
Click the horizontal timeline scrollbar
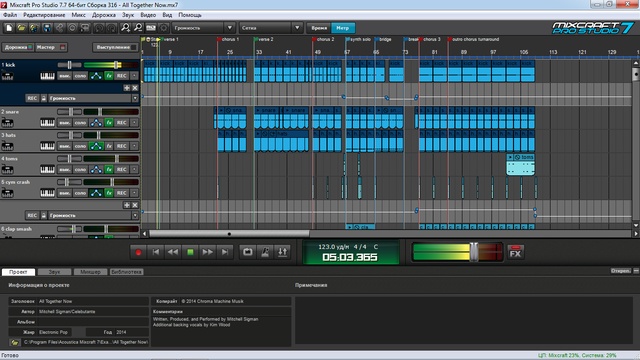coord(229,233)
